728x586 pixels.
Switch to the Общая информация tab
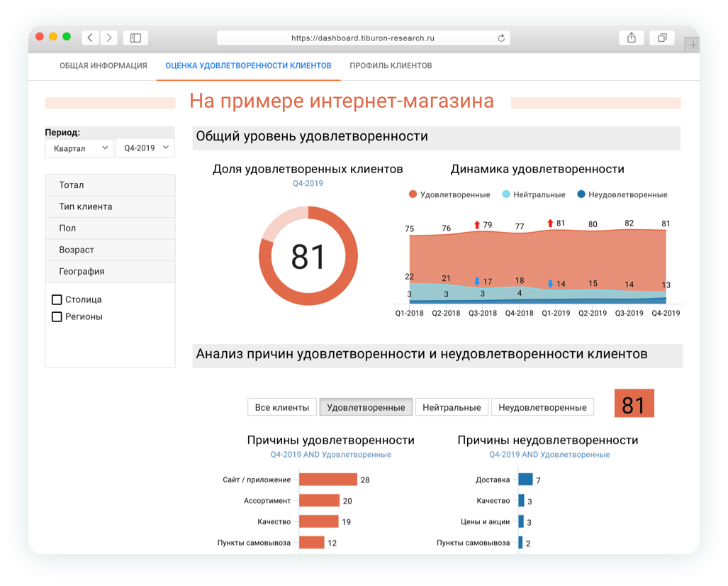(x=103, y=65)
